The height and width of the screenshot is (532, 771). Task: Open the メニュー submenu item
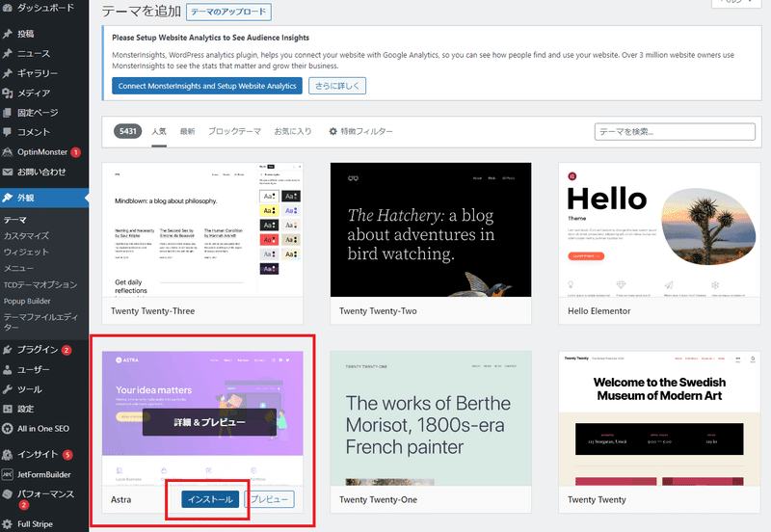point(18,268)
